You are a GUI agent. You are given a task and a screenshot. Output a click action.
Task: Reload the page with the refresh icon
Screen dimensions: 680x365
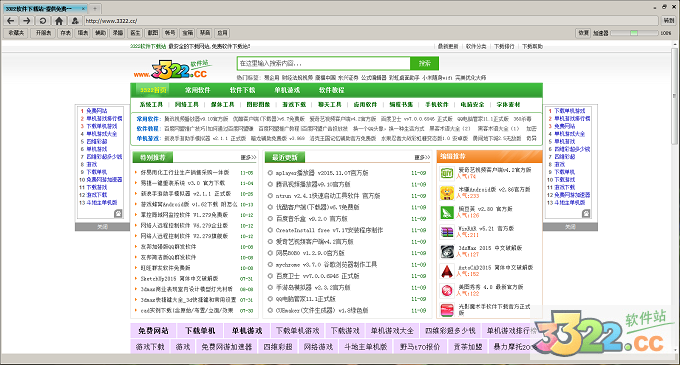[42, 20]
